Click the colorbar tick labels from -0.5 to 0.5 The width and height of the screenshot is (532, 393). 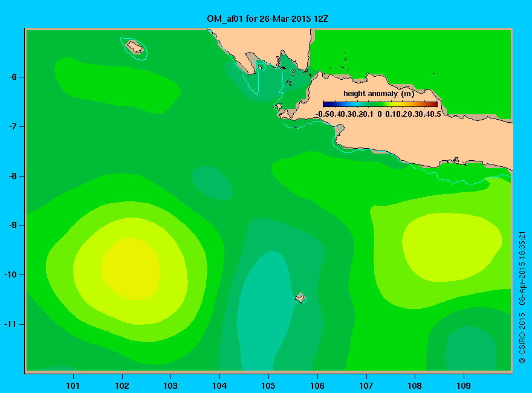378,114
